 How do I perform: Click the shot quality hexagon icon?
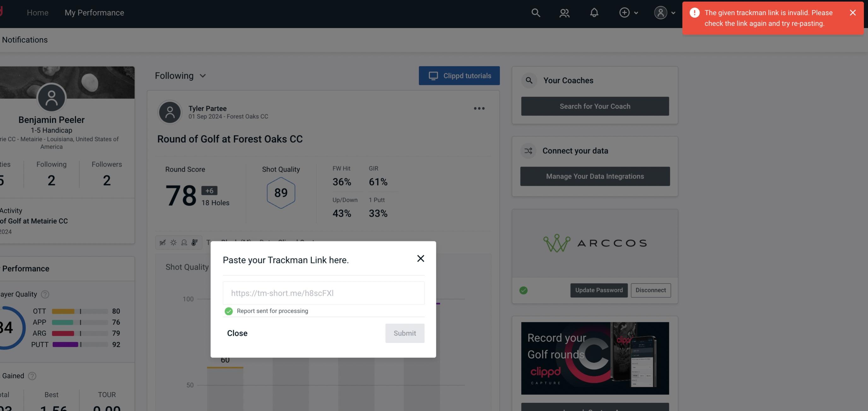[281, 193]
